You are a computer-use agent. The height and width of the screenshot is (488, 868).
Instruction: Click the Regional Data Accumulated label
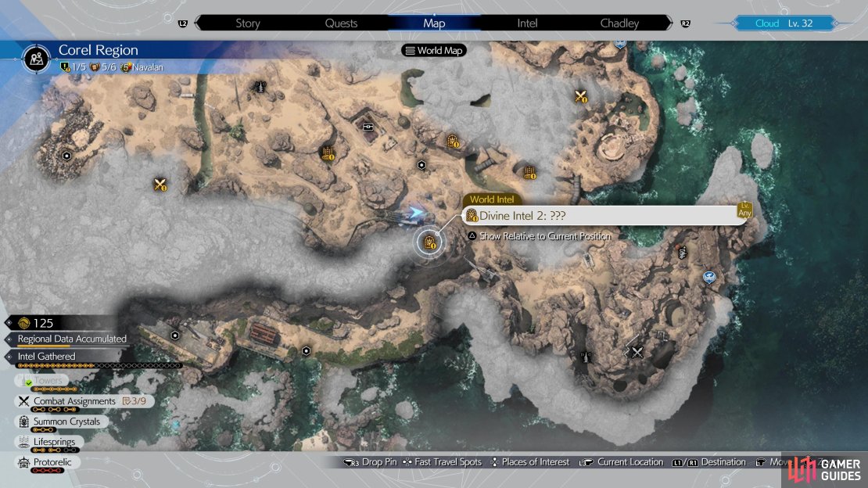(72, 339)
